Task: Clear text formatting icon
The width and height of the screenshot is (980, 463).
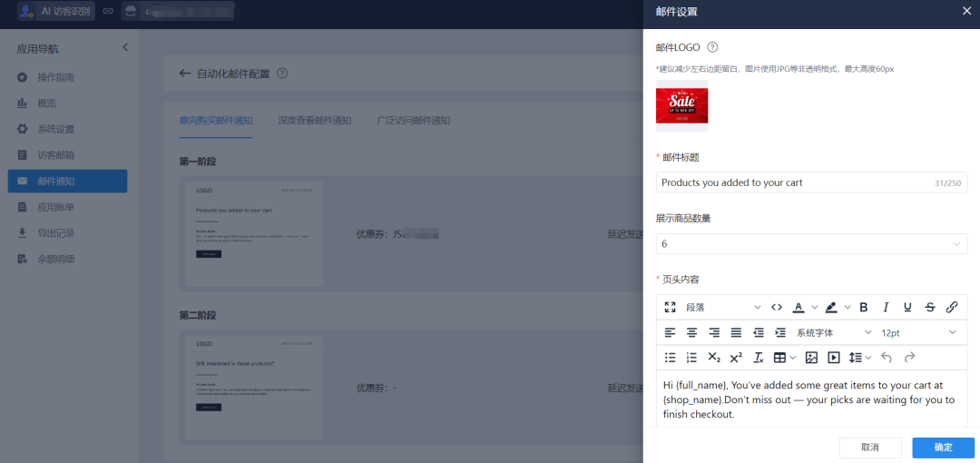Action: click(x=758, y=358)
